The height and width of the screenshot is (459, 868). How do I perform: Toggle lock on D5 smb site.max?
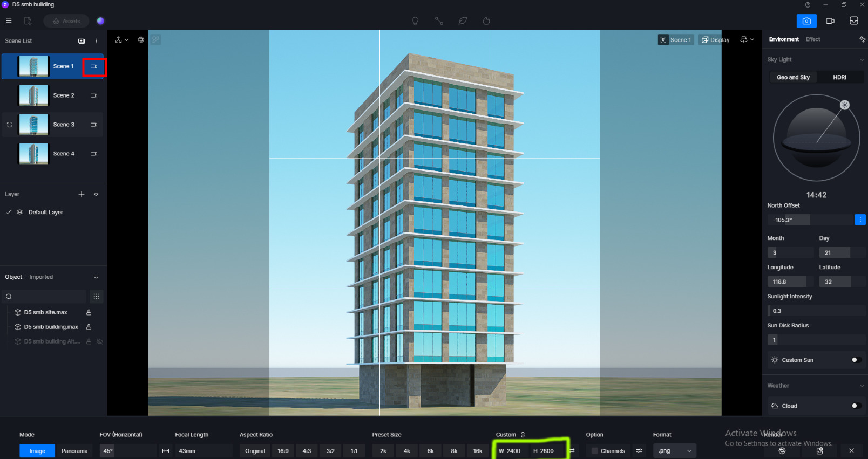point(89,312)
